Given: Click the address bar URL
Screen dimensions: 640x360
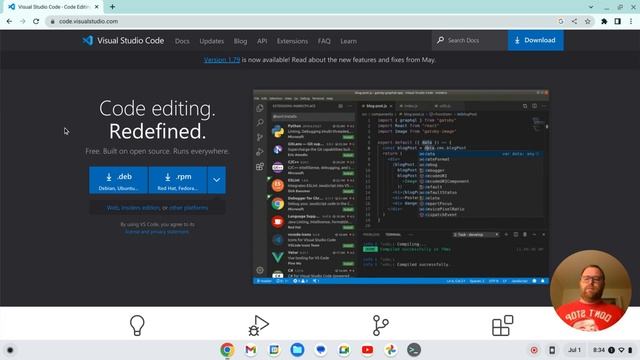Looking at the screenshot, I should pyautogui.click(x=89, y=21).
